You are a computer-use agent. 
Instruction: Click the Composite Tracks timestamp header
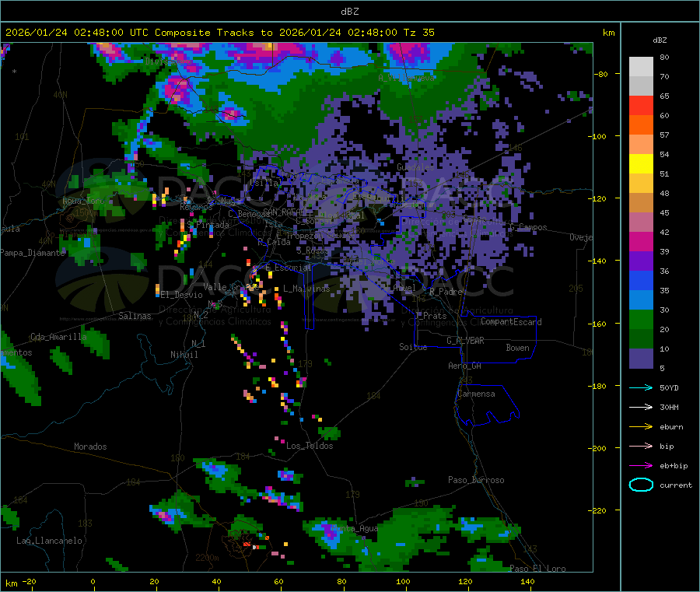220,33
